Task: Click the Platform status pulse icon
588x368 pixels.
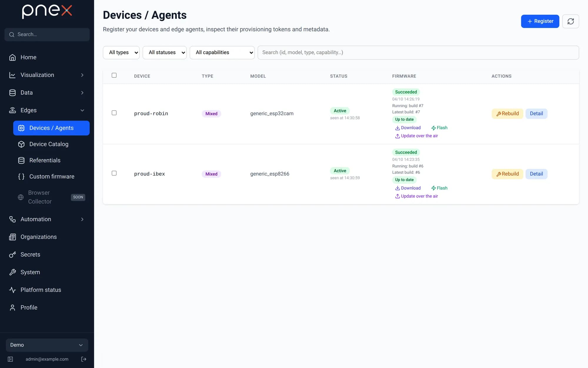Action: click(x=12, y=290)
